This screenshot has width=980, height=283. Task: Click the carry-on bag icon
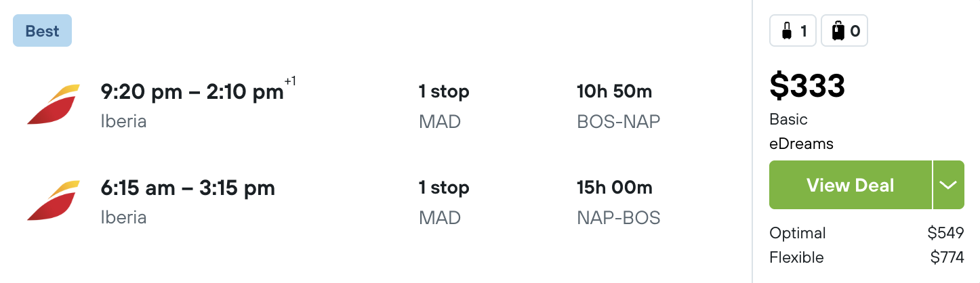(x=785, y=31)
